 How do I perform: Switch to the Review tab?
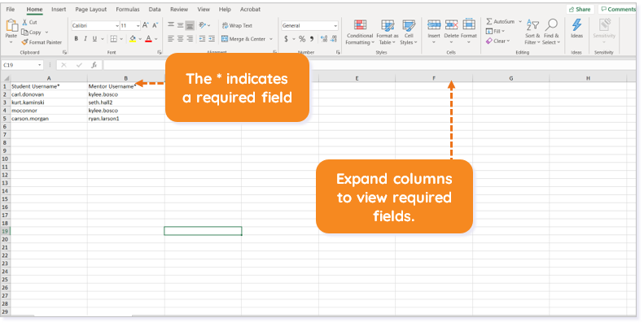(179, 9)
